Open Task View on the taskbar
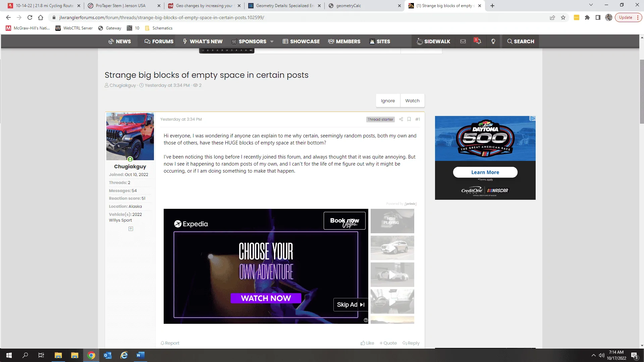Viewport: 644px width, 362px height. 41,355
